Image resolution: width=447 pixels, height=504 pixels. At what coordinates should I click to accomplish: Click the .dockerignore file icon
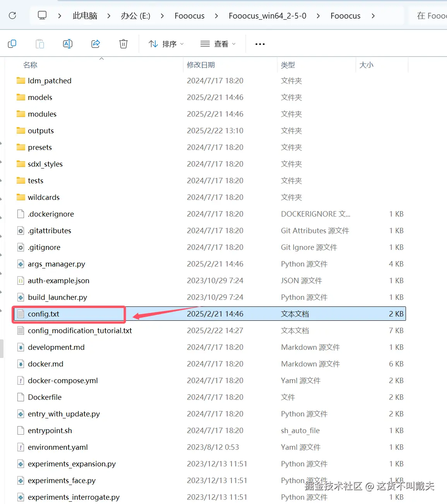pyautogui.click(x=21, y=214)
